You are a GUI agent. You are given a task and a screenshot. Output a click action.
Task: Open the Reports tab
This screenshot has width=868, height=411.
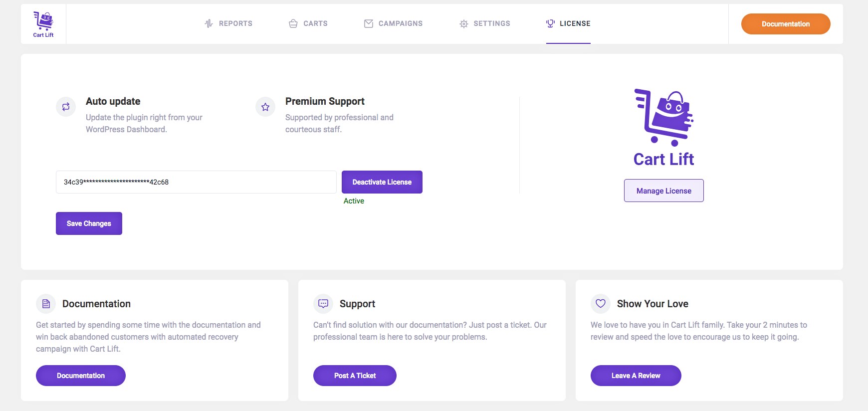point(228,23)
